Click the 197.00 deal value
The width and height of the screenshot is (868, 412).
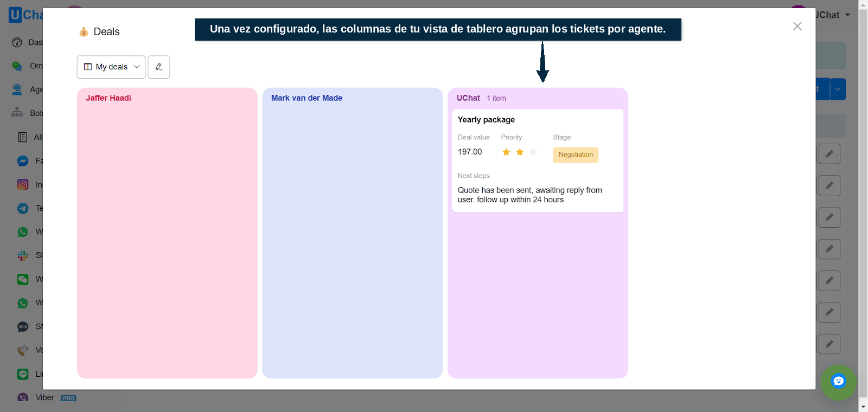coord(470,152)
